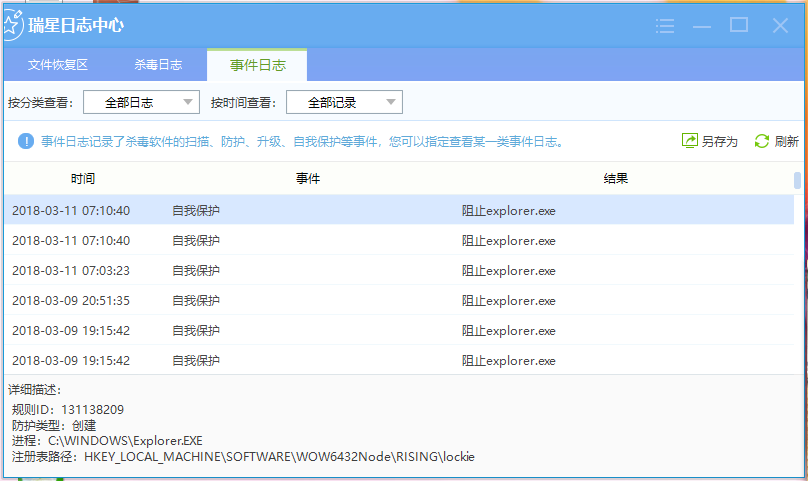Click the 刷新 text button
The width and height of the screenshot is (808, 481).
(x=786, y=141)
